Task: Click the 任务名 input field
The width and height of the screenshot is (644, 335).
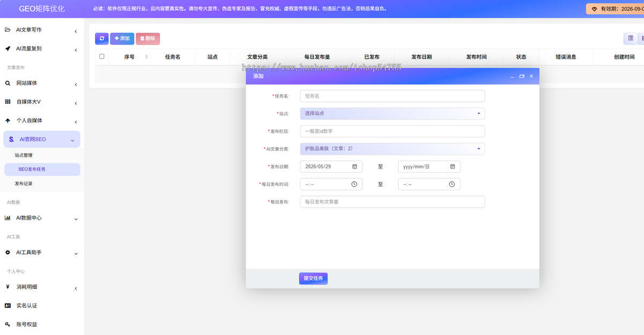Action: [x=392, y=96]
